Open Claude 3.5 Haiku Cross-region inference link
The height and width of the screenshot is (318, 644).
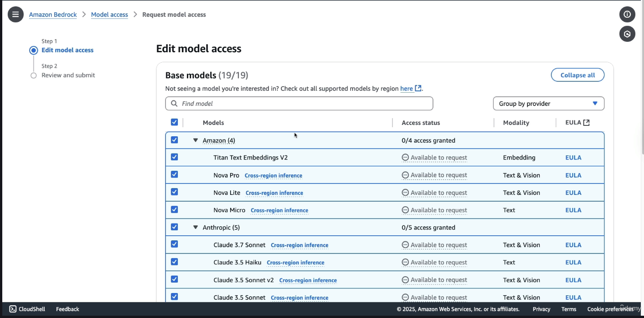click(x=296, y=263)
